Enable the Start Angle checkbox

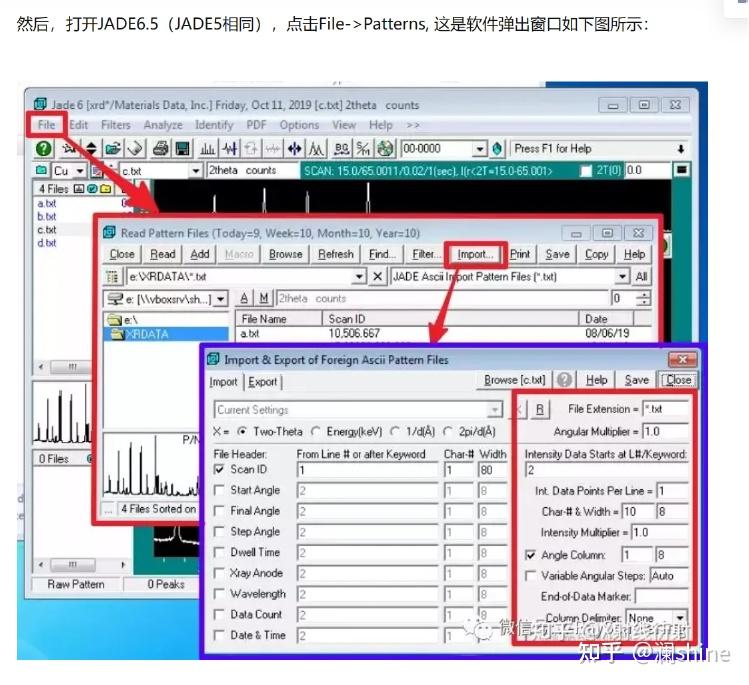tap(219, 490)
